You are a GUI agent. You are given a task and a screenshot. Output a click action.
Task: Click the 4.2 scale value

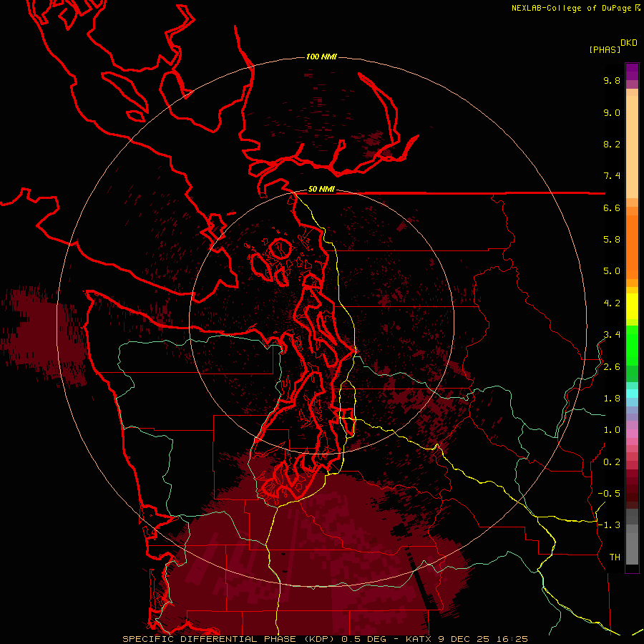pos(612,303)
